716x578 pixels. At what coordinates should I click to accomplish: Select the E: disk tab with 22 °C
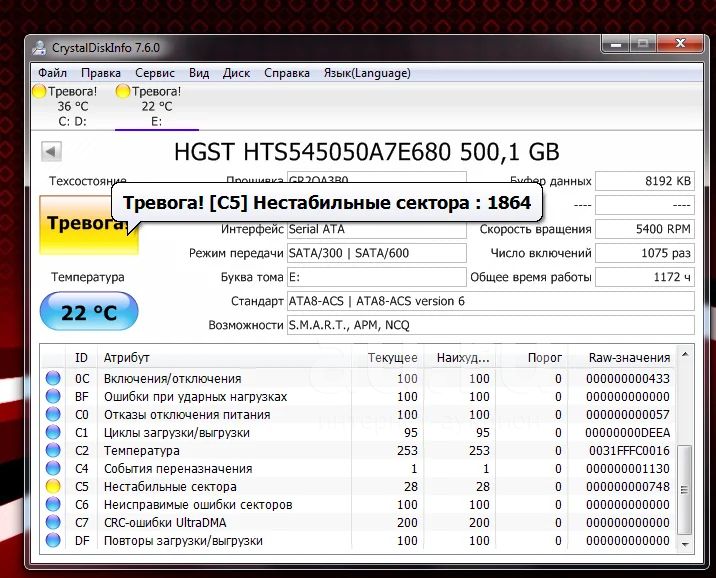(x=156, y=106)
